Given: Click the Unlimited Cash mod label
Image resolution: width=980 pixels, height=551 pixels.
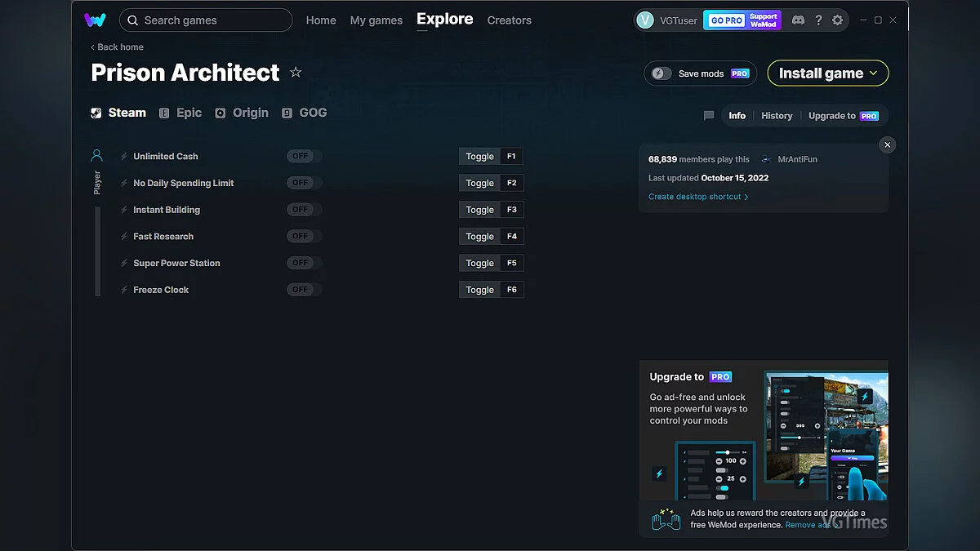Looking at the screenshot, I should coord(166,157).
